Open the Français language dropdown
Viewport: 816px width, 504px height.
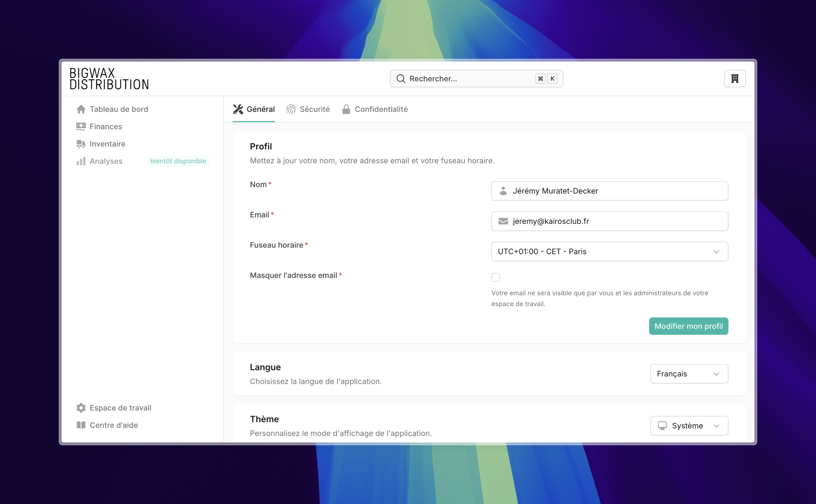[689, 374]
